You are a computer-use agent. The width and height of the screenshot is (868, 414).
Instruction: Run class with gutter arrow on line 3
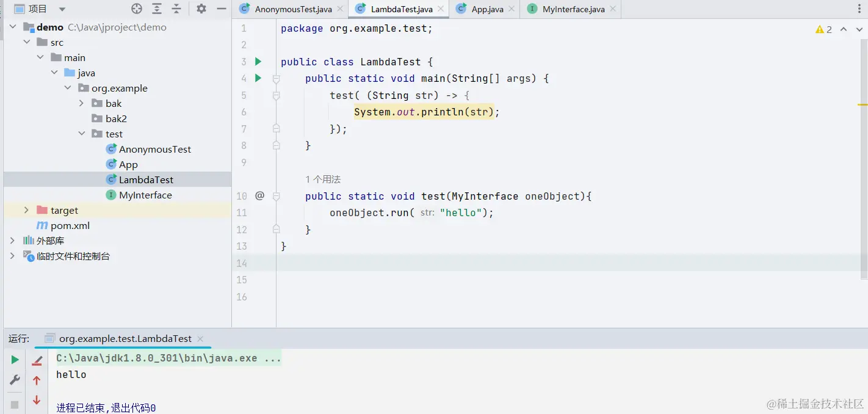pos(258,61)
